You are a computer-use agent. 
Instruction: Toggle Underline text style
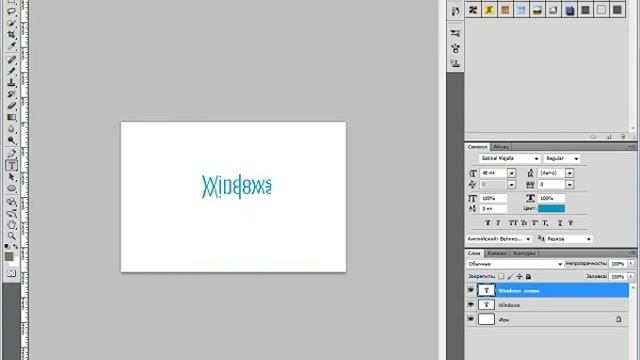[560, 223]
